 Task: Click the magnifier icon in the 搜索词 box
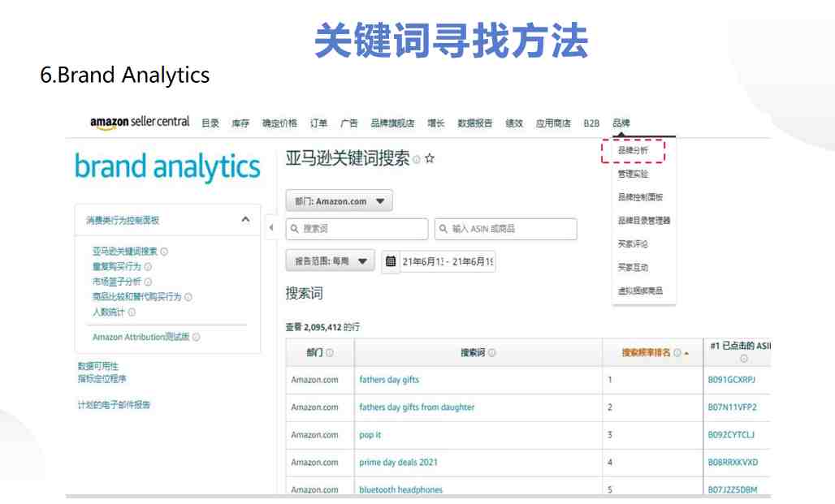[295, 229]
